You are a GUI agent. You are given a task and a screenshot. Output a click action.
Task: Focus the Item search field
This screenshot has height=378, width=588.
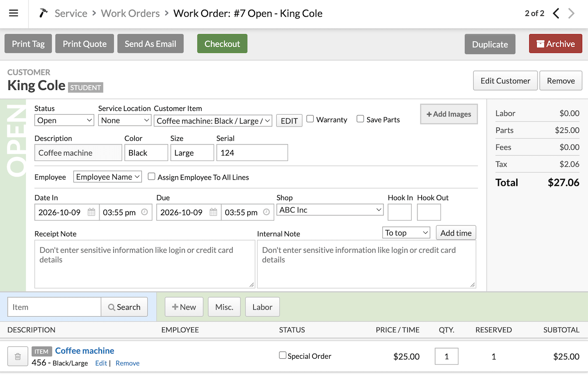pyautogui.click(x=54, y=307)
